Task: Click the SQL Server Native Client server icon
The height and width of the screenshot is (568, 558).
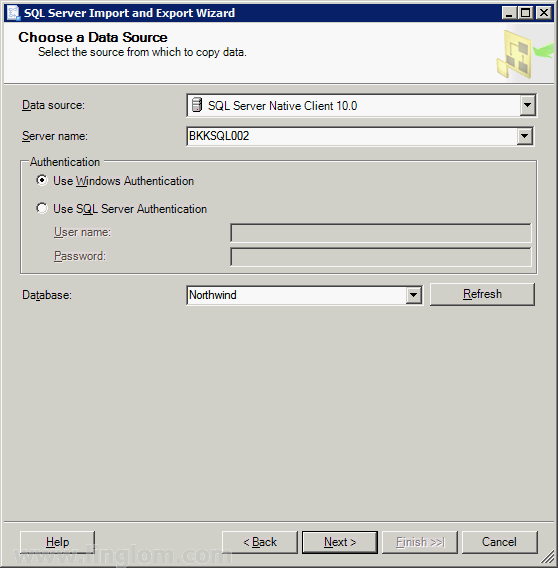Action: coord(197,105)
